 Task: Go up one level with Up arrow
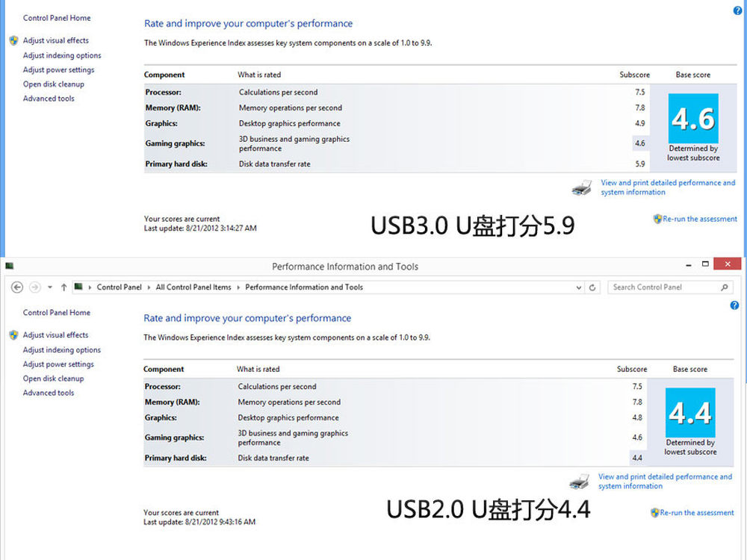[63, 287]
